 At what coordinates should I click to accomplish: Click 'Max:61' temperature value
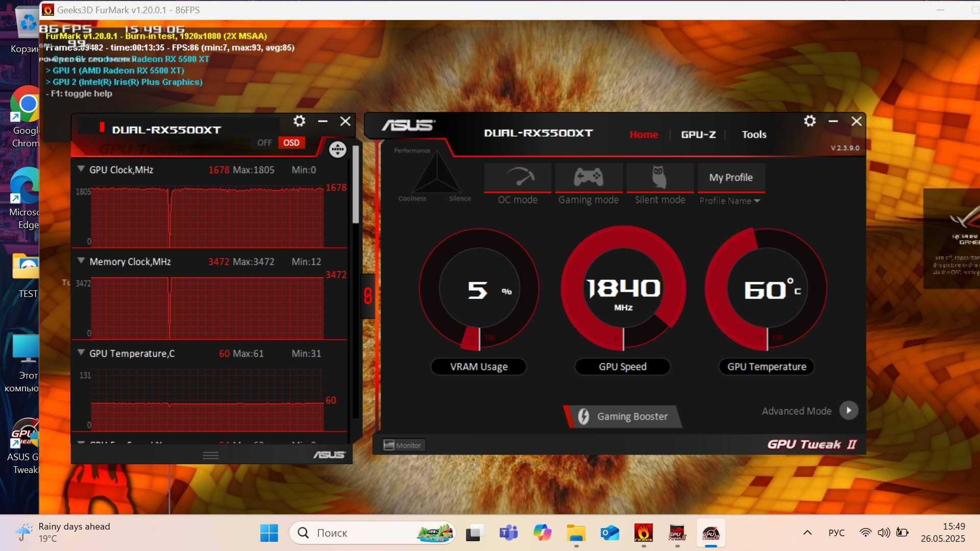tap(248, 354)
